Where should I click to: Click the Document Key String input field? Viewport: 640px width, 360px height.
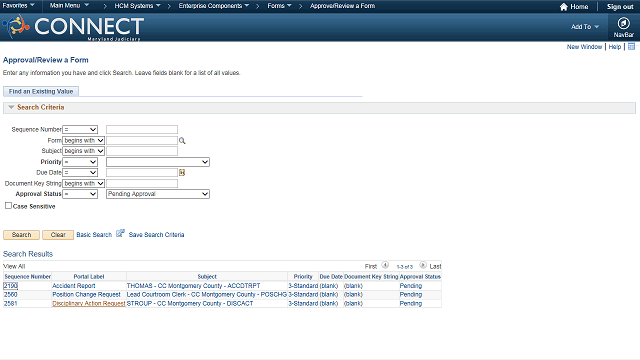point(142,184)
